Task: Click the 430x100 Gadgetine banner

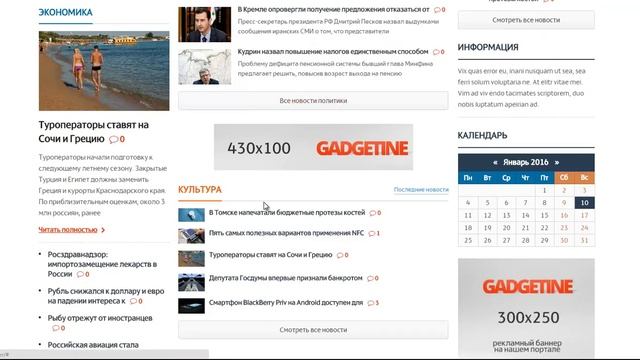Action: 313,147
